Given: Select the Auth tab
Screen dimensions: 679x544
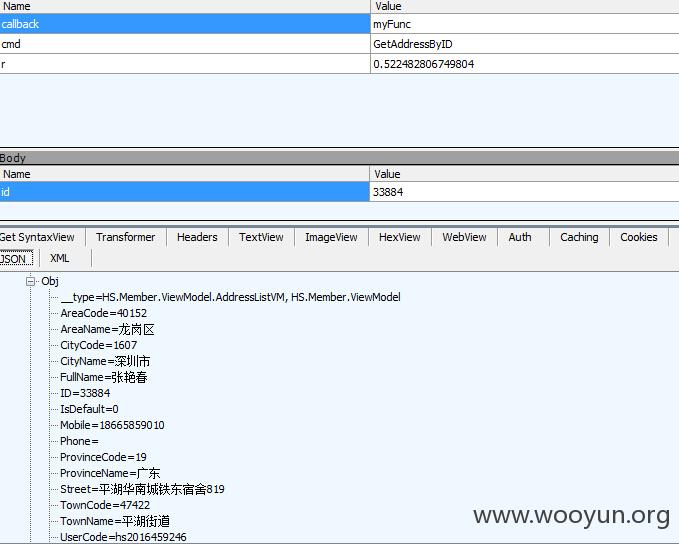Looking at the screenshot, I should click(520, 237).
